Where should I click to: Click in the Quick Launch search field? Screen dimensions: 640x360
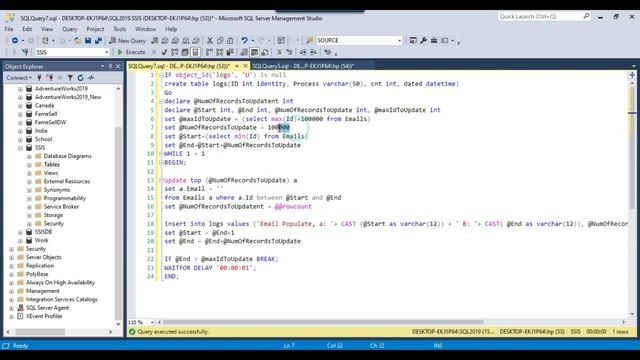(x=540, y=16)
